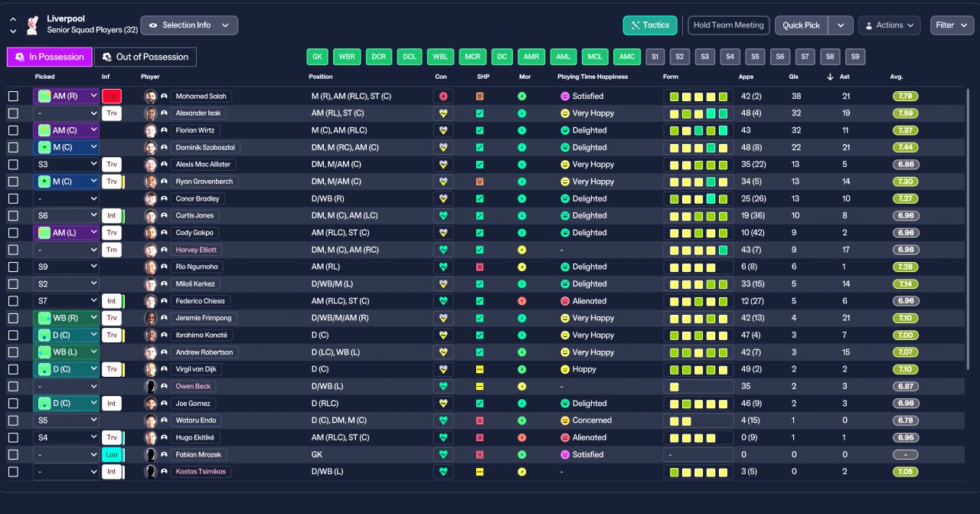Click Owen Beck's single form square
This screenshot has width=980, height=514.
(x=674, y=386)
